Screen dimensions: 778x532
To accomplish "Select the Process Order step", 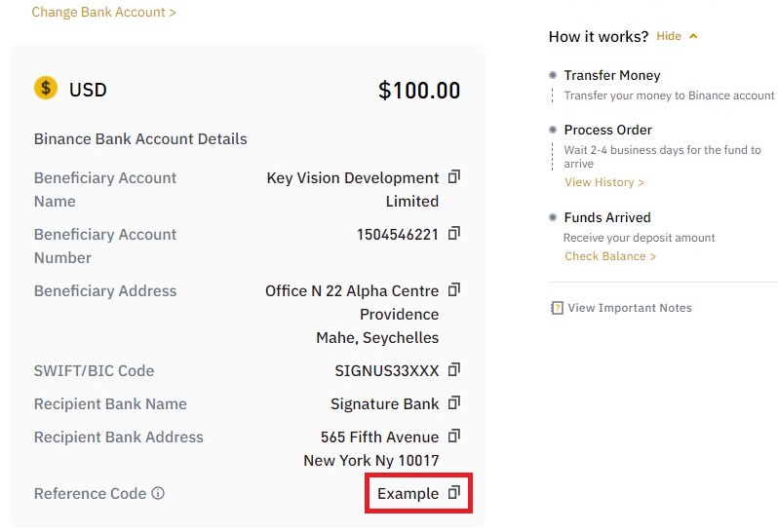I will (607, 130).
